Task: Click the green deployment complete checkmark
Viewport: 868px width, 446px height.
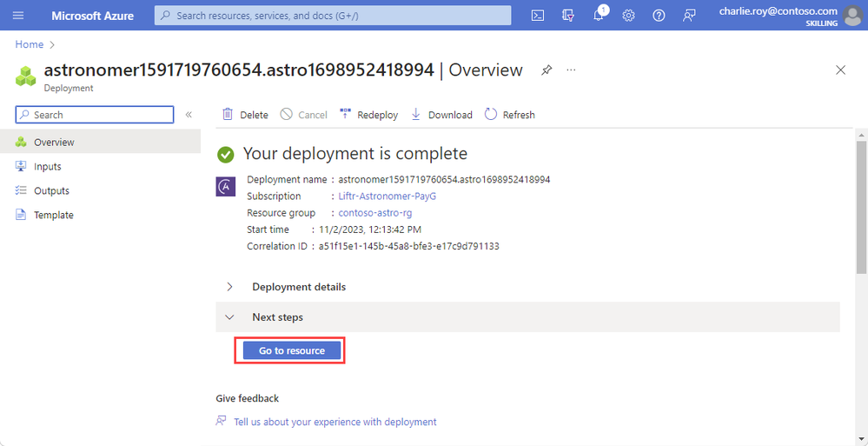Action: tap(225, 154)
